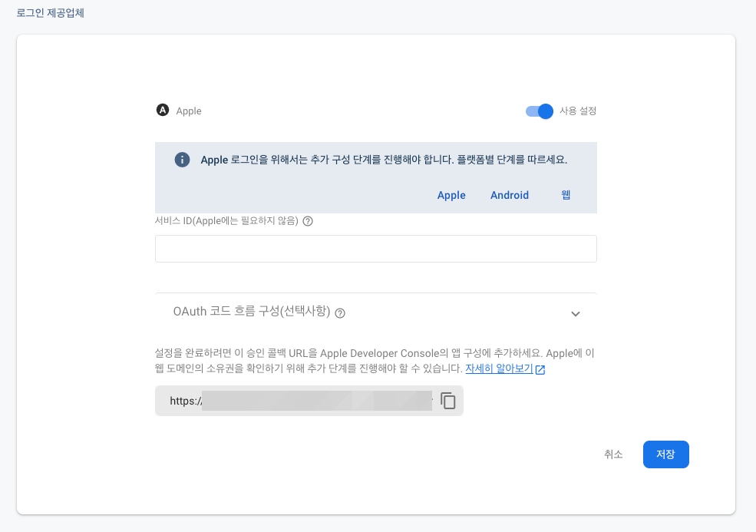This screenshot has height=532, width=756.
Task: Expand the OAuth 코드 흐름 구성 section
Action: coord(575,314)
